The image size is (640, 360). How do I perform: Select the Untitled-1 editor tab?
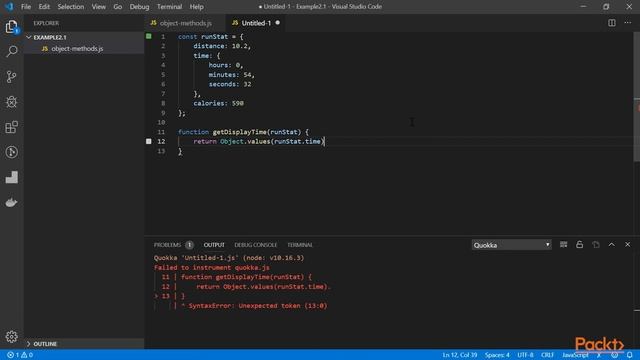coord(256,23)
